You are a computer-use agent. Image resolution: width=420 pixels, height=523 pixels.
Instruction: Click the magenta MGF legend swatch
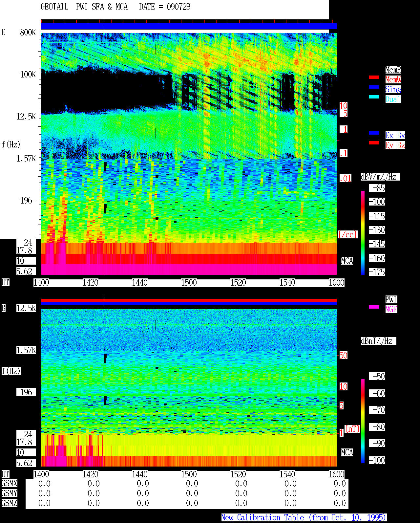tap(374, 307)
